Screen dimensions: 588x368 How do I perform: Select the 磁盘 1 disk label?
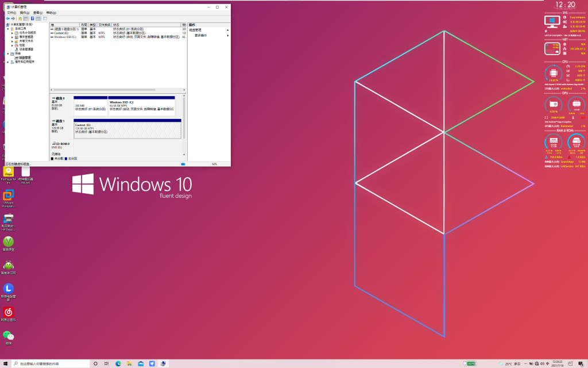click(x=61, y=128)
